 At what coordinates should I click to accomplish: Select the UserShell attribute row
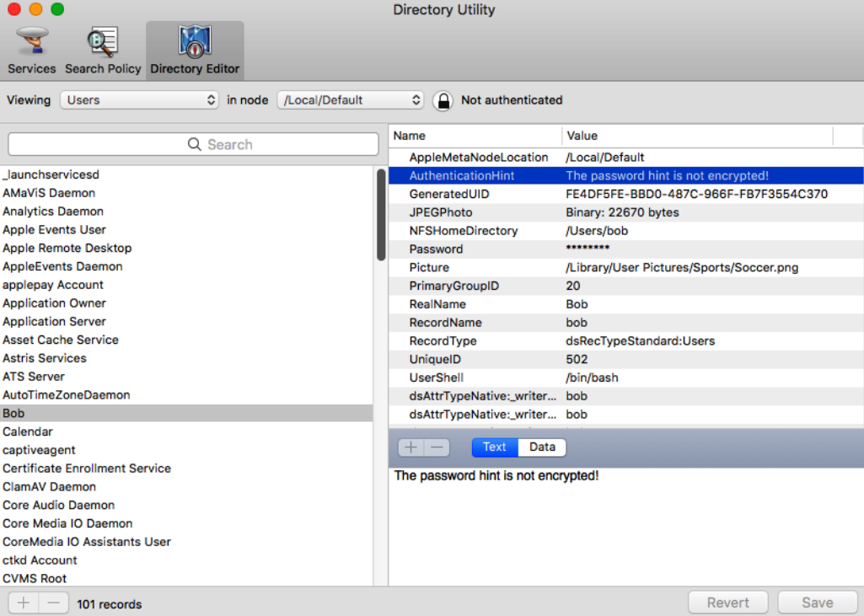pyautogui.click(x=626, y=378)
